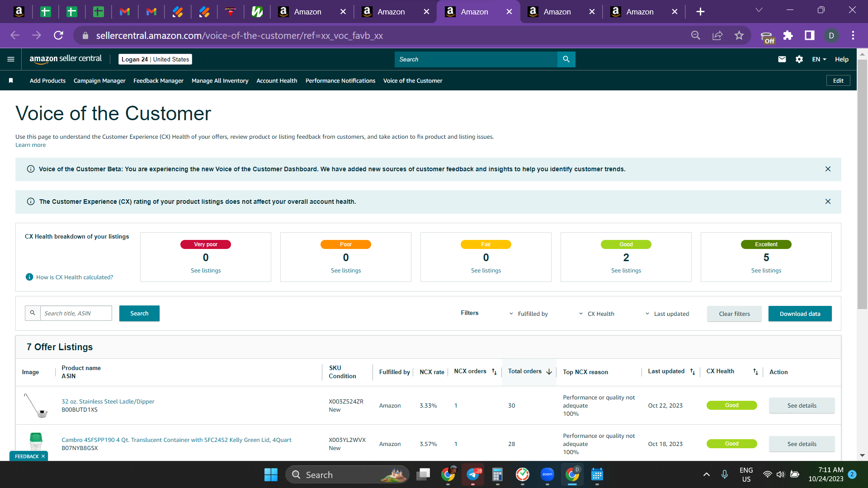Click the Amazon Seller Central logo
The image size is (868, 488).
click(66, 59)
